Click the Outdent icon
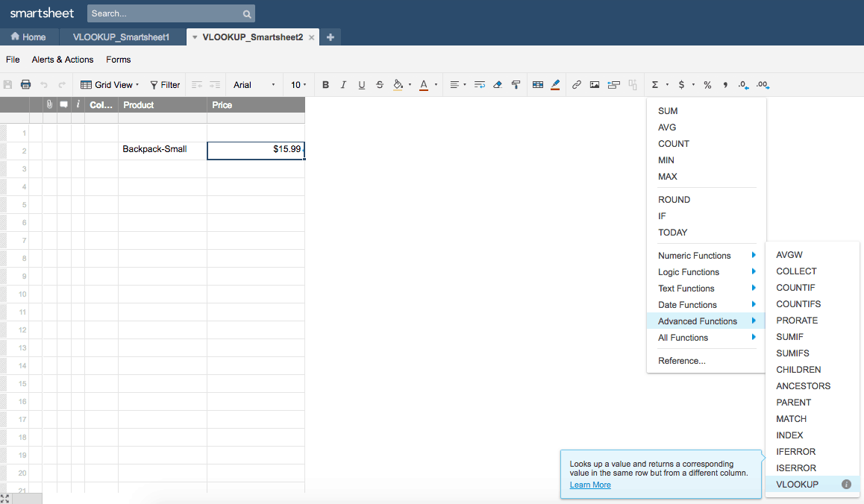 tap(197, 85)
